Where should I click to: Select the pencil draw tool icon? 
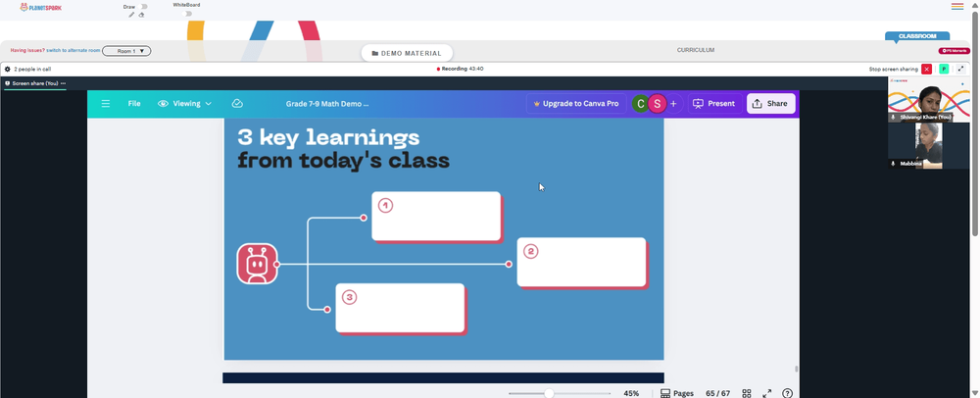coord(132,15)
